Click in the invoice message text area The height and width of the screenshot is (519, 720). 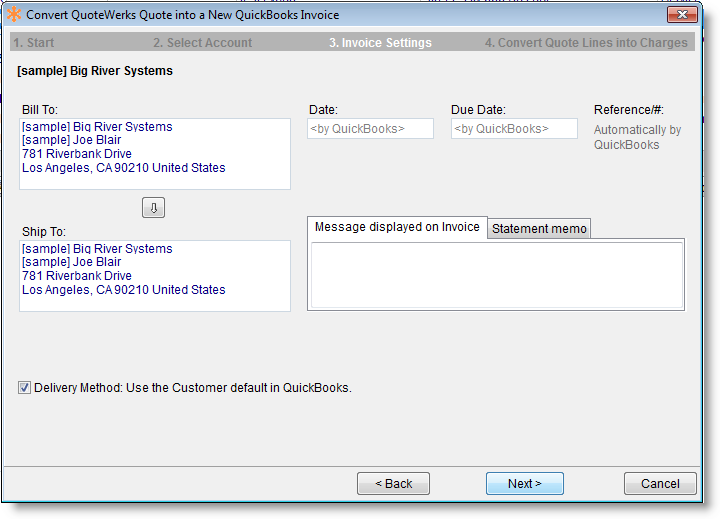point(496,274)
